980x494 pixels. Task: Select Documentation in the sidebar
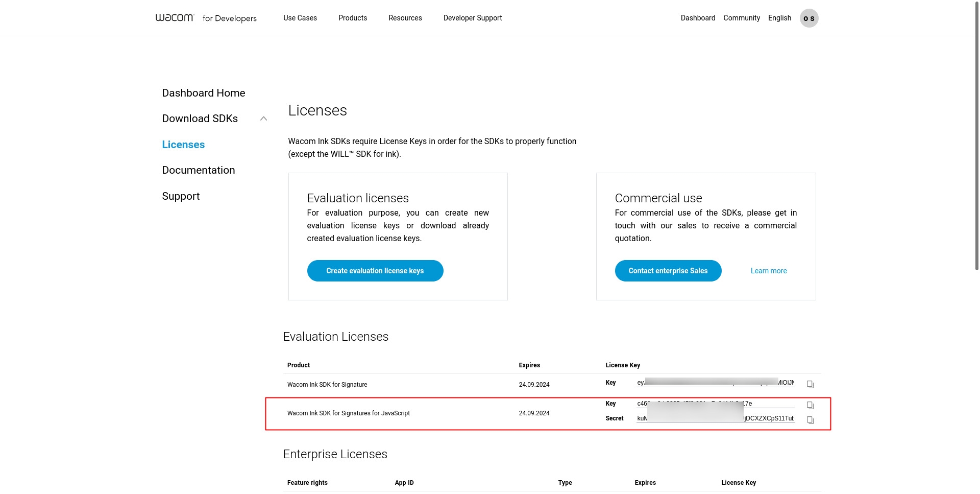[x=198, y=170]
